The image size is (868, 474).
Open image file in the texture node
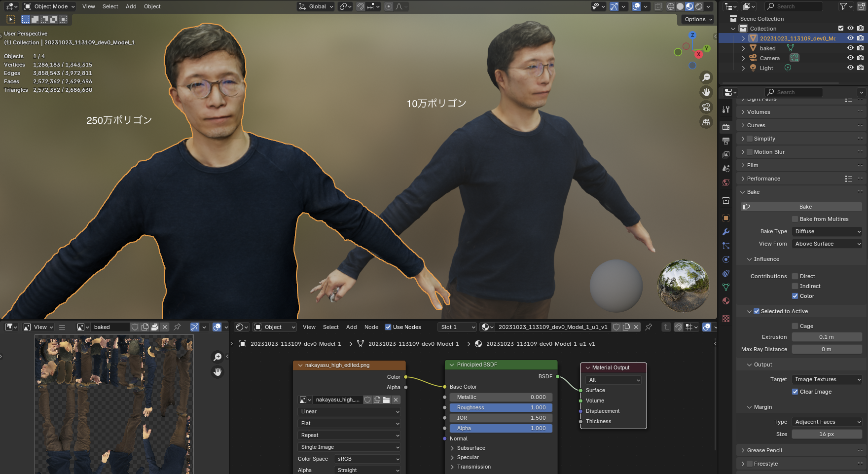pos(387,400)
